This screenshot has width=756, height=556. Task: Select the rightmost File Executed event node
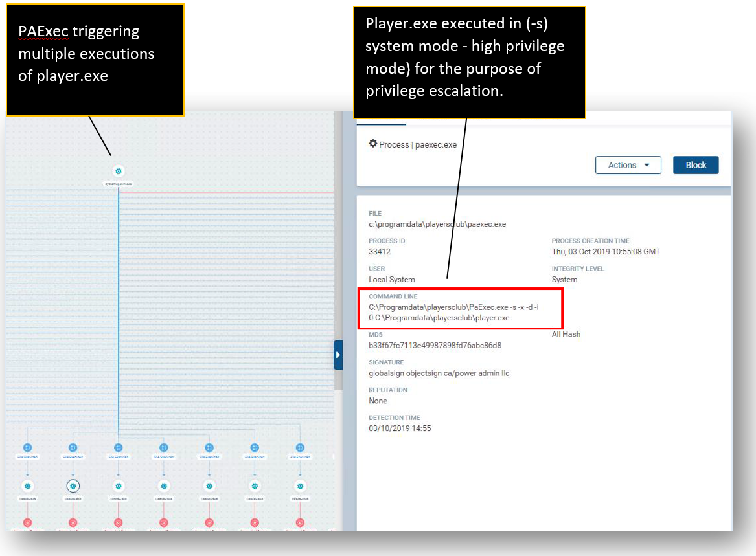pyautogui.click(x=300, y=448)
